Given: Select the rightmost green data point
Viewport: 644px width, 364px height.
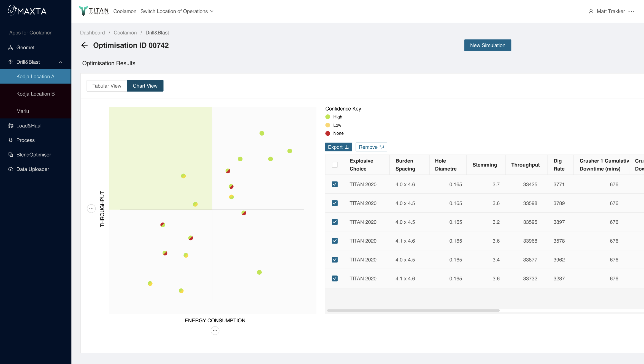Looking at the screenshot, I should 290,151.
